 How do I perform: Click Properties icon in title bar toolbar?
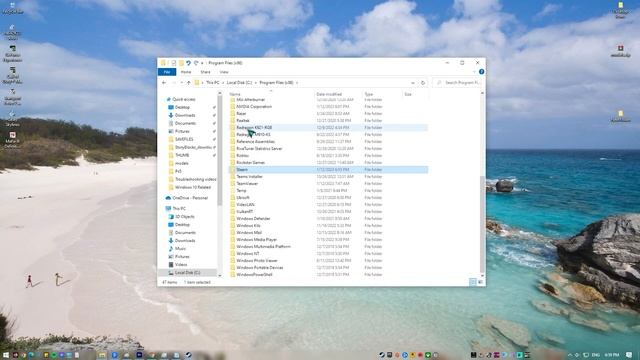[173, 63]
